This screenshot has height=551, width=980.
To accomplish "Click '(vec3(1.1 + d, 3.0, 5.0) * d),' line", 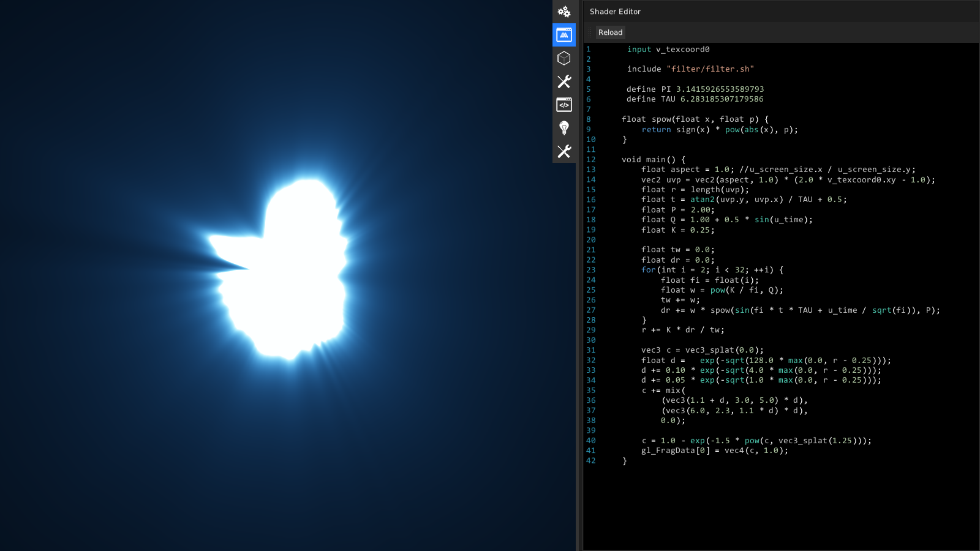I will click(734, 400).
